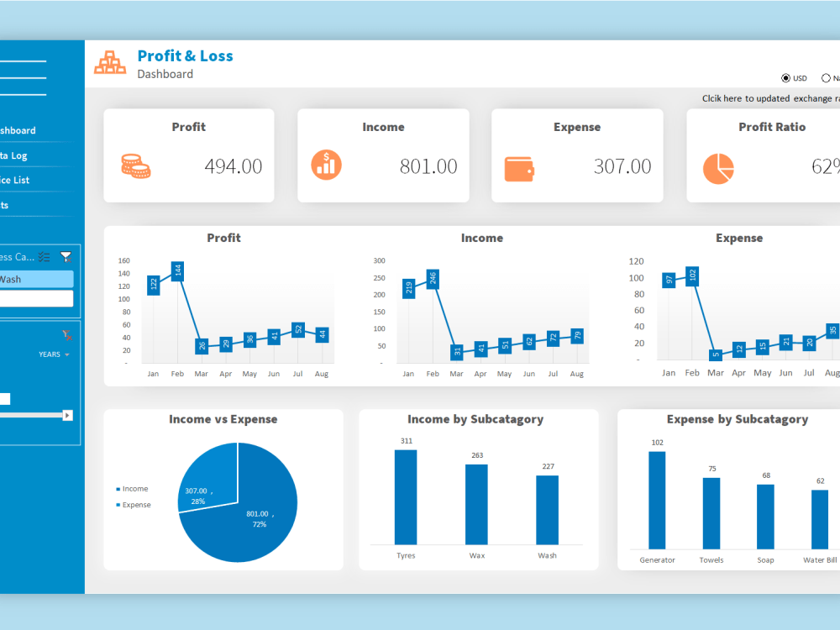Click the 52 Jul marker in Profit chart
This screenshot has height=630, width=840.
[298, 330]
